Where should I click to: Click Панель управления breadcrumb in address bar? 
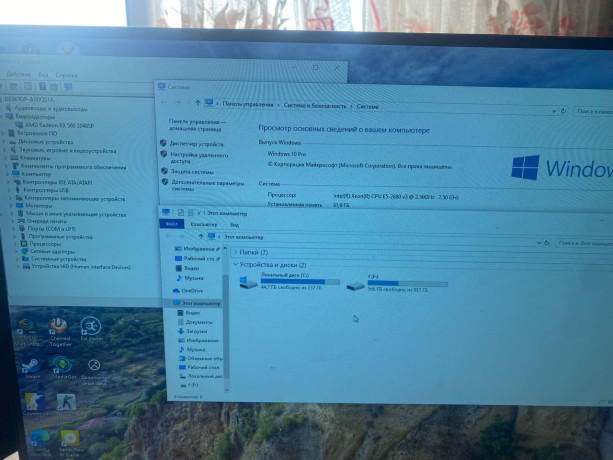coord(247,104)
